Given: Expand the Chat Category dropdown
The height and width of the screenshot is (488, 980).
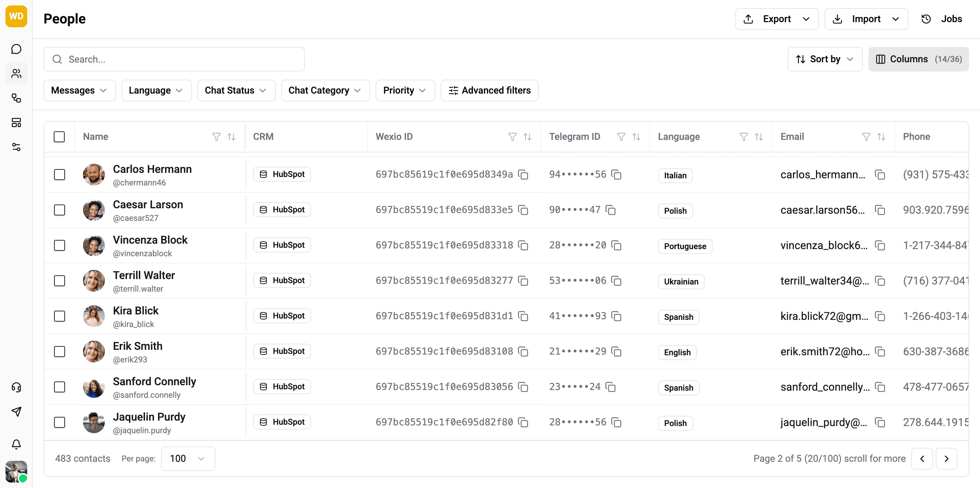Looking at the screenshot, I should [x=325, y=90].
